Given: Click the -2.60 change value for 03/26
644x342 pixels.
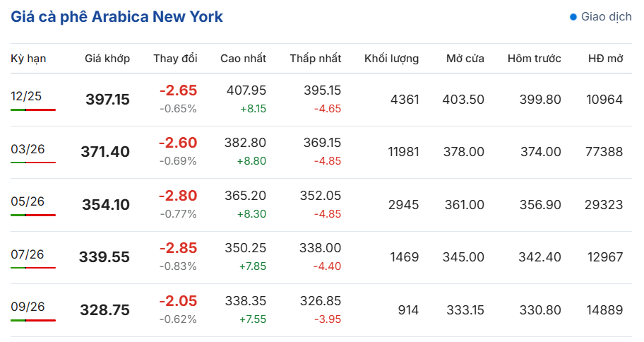Looking at the screenshot, I should [x=178, y=143].
